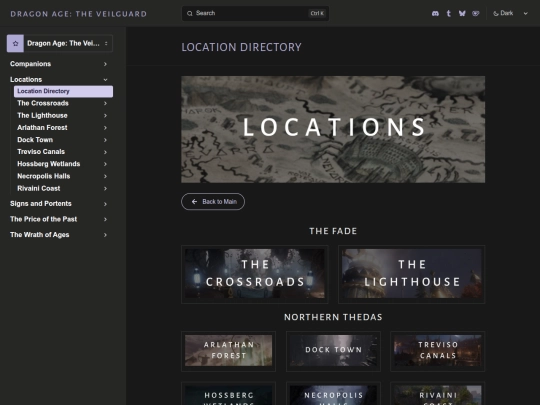Click the Northern Thedas section heading
This screenshot has height=405, width=540.
(333, 317)
